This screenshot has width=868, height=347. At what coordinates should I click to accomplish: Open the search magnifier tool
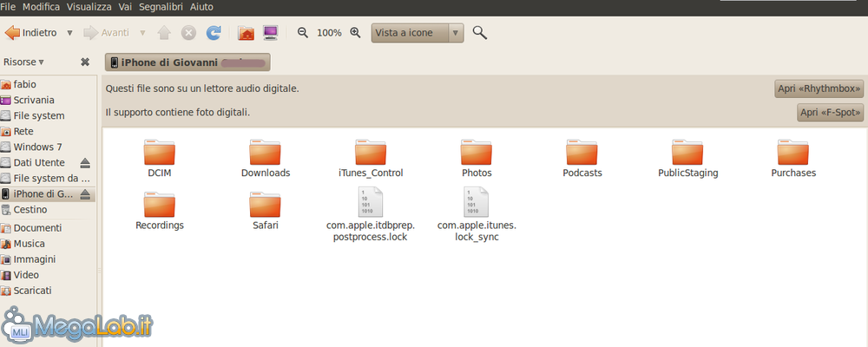[x=480, y=33]
